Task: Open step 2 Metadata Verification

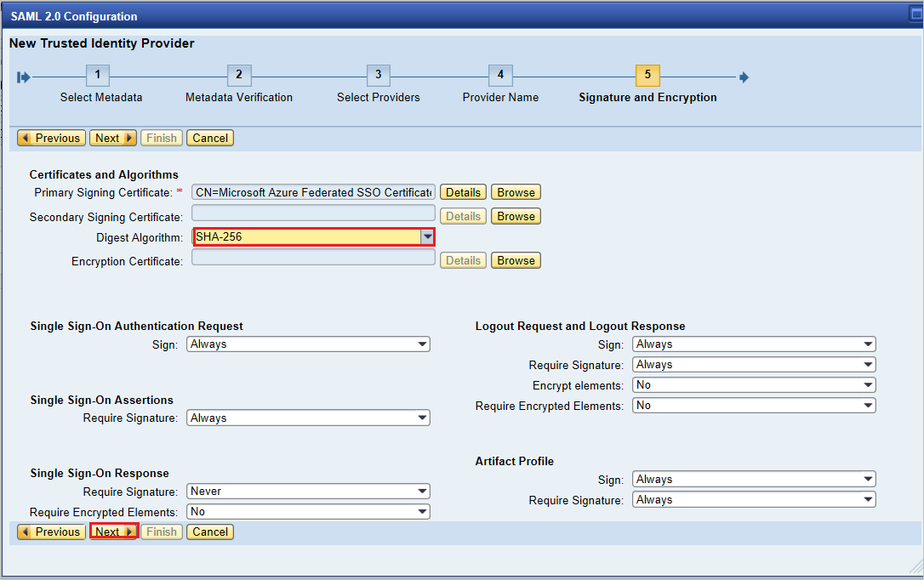Action: 239,76
